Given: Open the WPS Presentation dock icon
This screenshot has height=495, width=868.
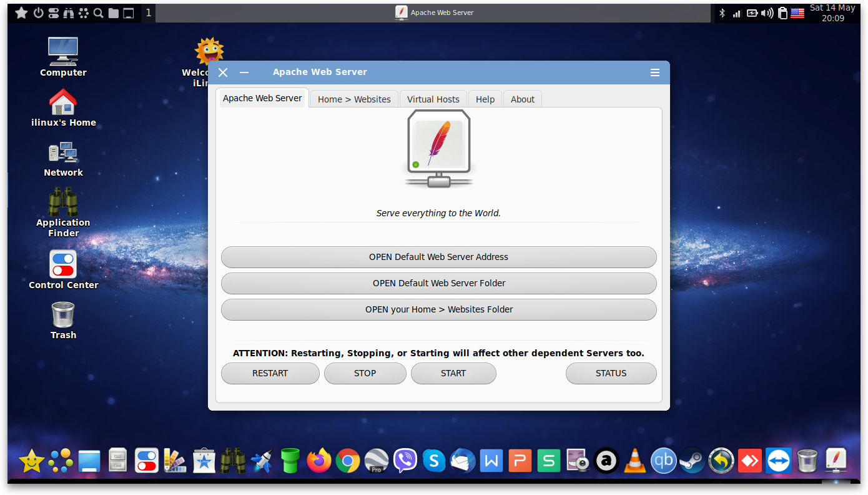Looking at the screenshot, I should coord(520,461).
